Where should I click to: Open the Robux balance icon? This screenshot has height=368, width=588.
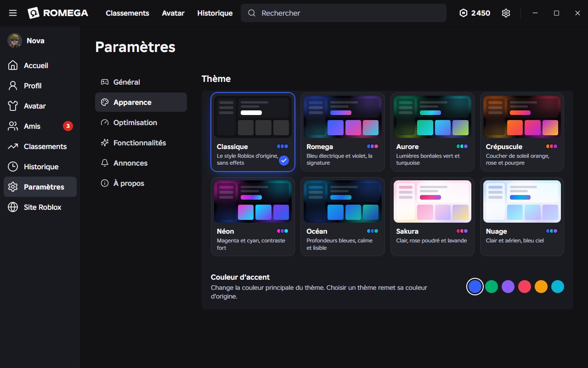click(x=463, y=13)
